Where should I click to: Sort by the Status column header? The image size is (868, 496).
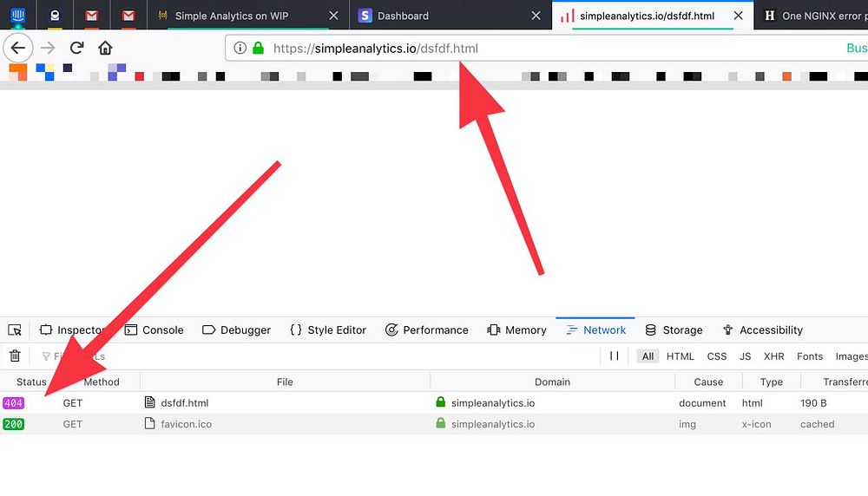pos(31,382)
